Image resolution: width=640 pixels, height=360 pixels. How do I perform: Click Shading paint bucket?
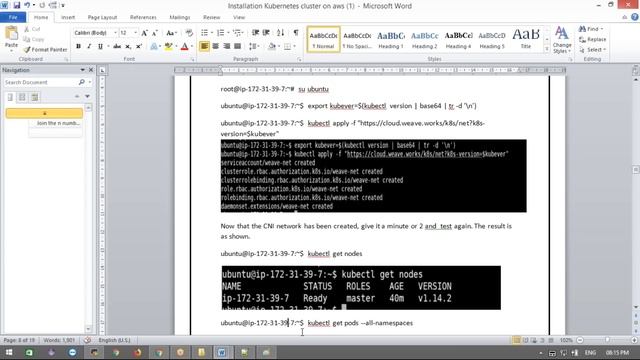coord(272,47)
